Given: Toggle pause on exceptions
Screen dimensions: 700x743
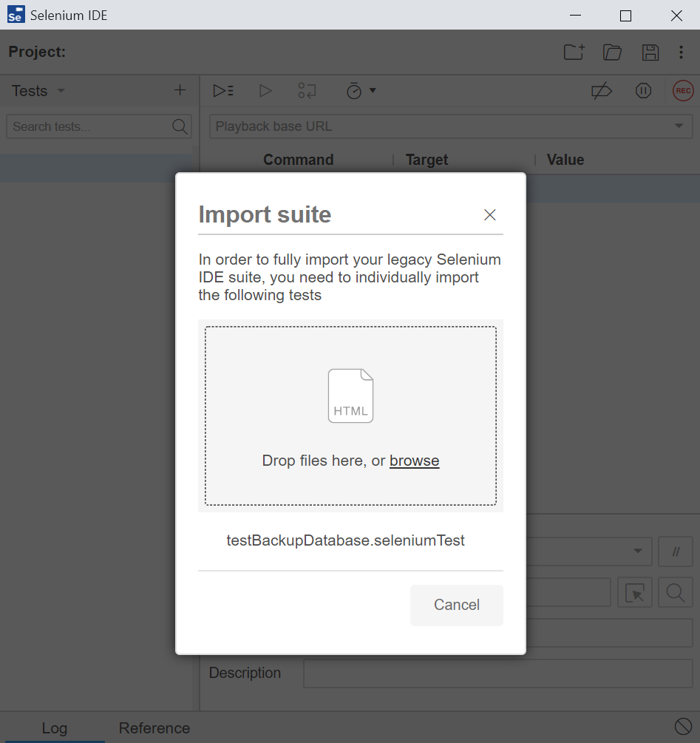Looking at the screenshot, I should click(643, 90).
